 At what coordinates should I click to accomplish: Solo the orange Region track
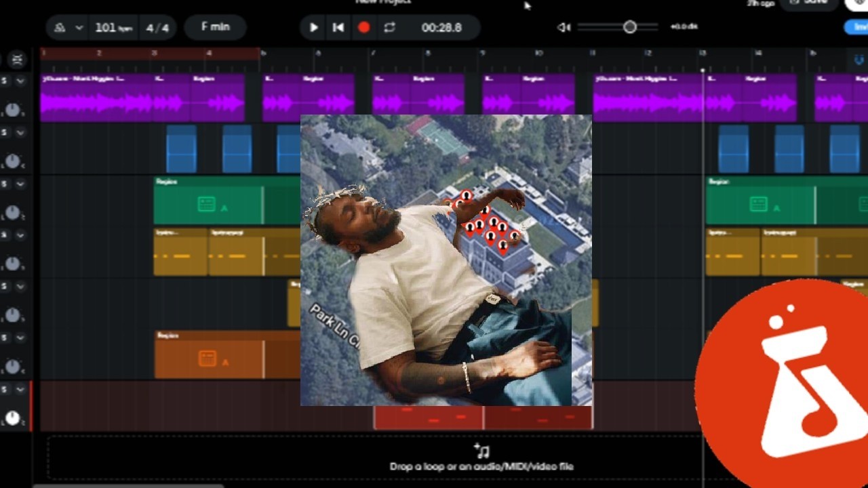pos(5,338)
